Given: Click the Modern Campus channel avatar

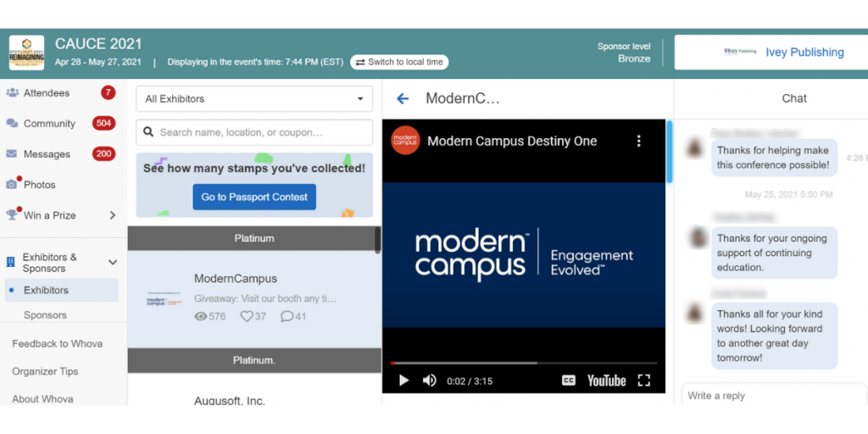Looking at the screenshot, I should click(405, 141).
